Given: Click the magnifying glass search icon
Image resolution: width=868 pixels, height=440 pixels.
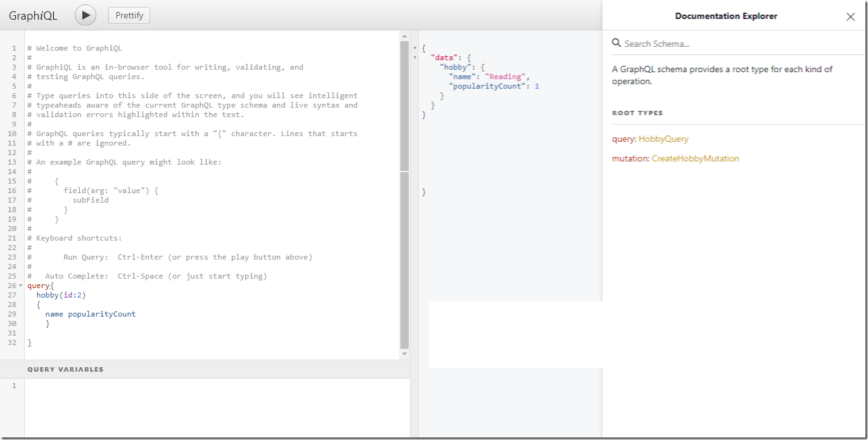Looking at the screenshot, I should pos(616,43).
